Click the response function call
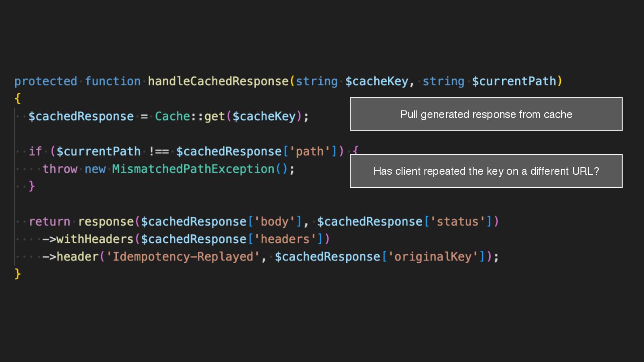The image size is (644, 362). pyautogui.click(x=106, y=222)
